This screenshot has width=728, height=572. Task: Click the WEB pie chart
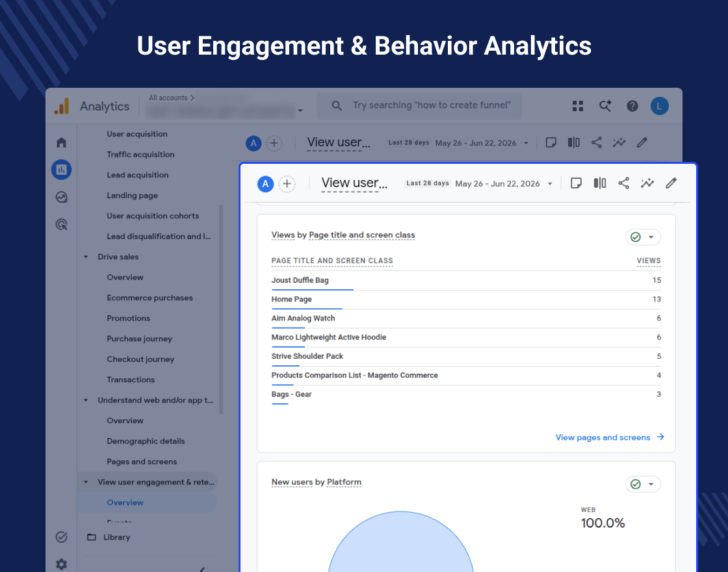(x=400, y=542)
